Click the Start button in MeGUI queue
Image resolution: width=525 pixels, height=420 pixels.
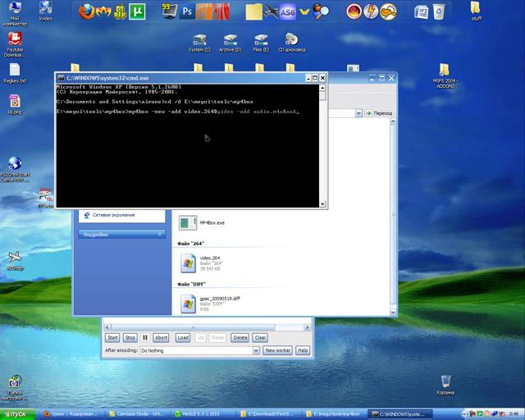click(112, 338)
